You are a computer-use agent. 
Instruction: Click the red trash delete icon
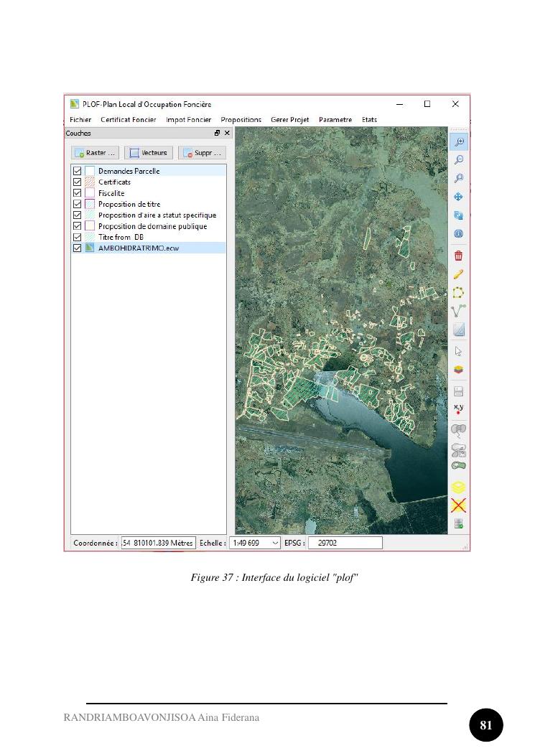[x=458, y=256]
